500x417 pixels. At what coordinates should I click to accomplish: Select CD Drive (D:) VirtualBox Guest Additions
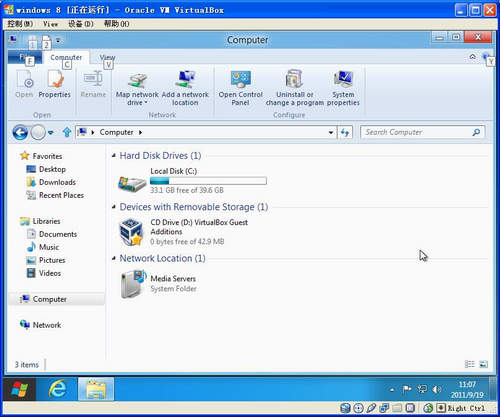[x=183, y=232]
